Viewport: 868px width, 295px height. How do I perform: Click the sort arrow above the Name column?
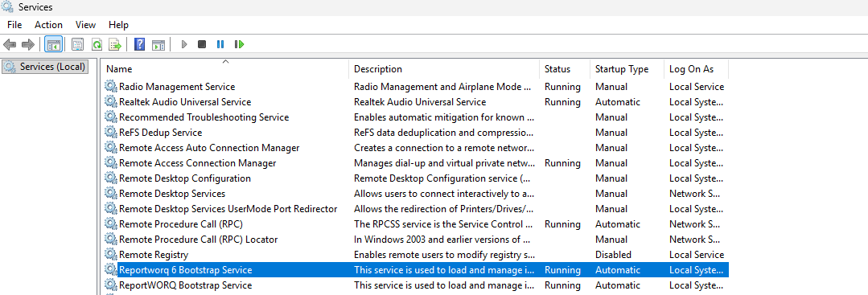click(x=225, y=61)
